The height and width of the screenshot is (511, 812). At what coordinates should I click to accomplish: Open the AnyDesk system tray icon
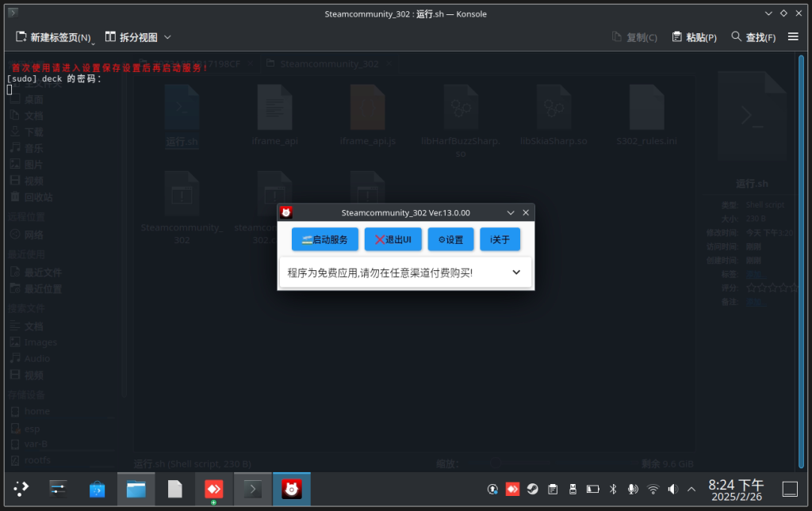tap(513, 489)
